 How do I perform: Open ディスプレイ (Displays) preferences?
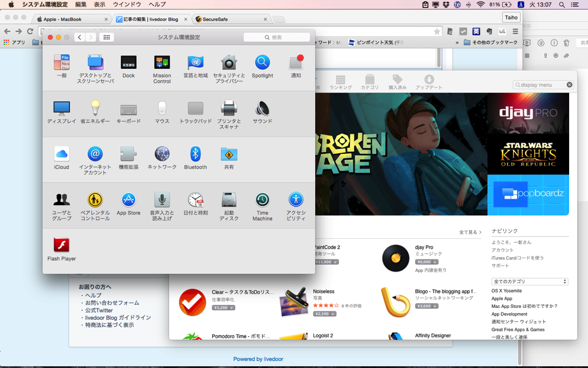tap(61, 112)
